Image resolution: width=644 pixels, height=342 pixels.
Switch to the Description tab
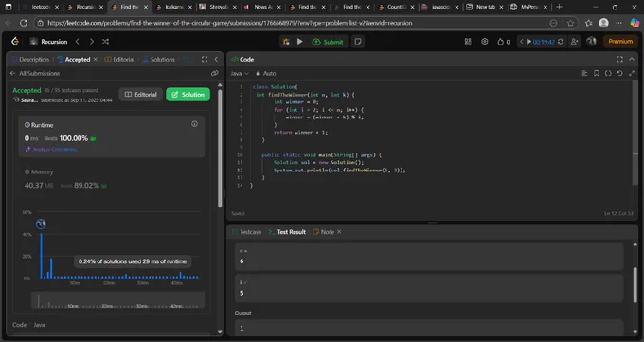[30, 59]
